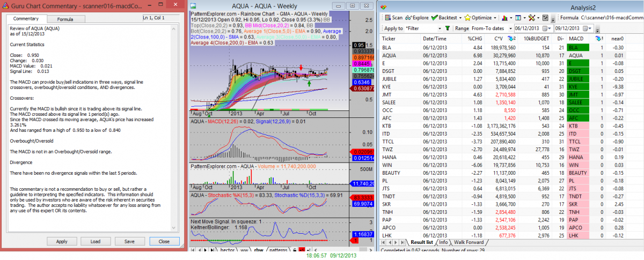Open Backtest dropdown arrow
This screenshot has height=260, width=644.
click(460, 18)
